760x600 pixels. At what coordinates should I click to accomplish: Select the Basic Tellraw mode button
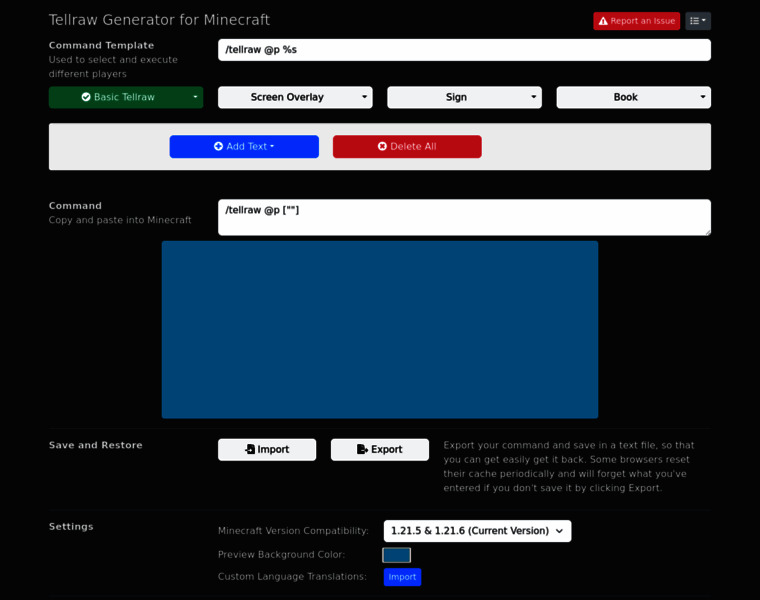pos(118,97)
